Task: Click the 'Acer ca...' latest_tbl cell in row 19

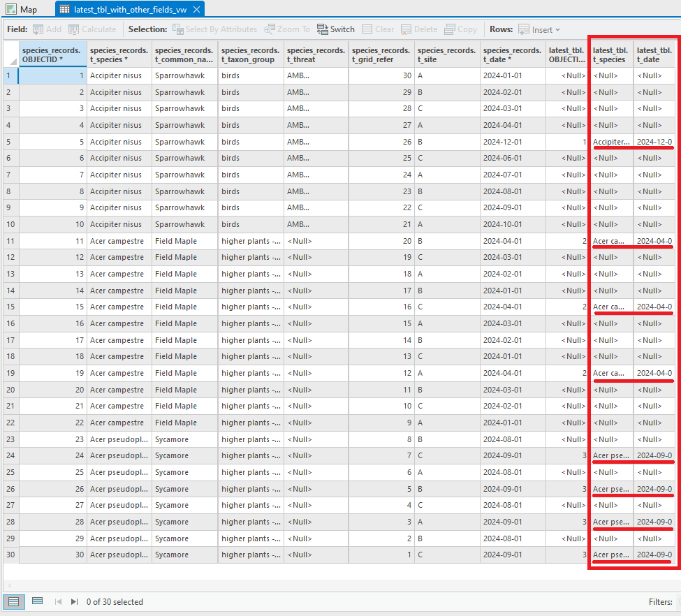Action: coord(611,373)
